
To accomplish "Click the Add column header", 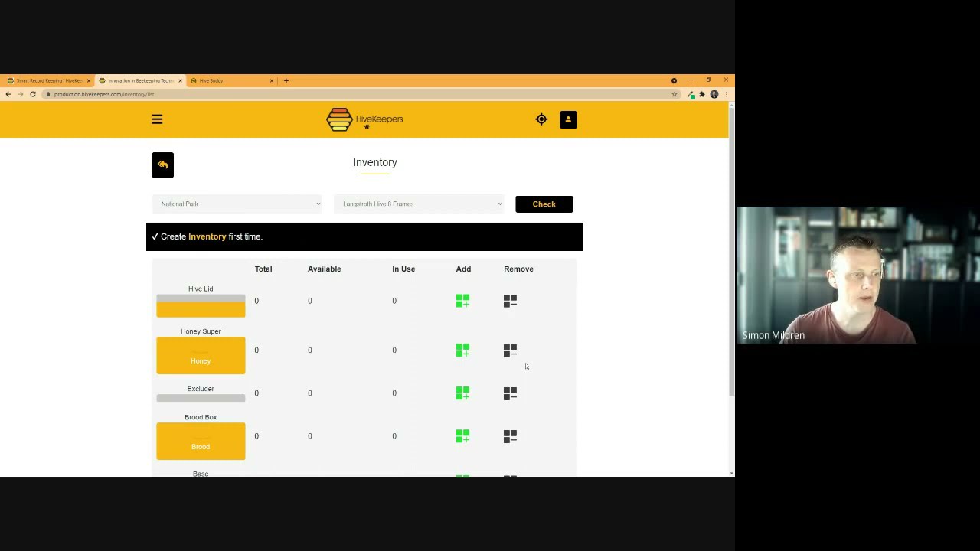I will [463, 269].
